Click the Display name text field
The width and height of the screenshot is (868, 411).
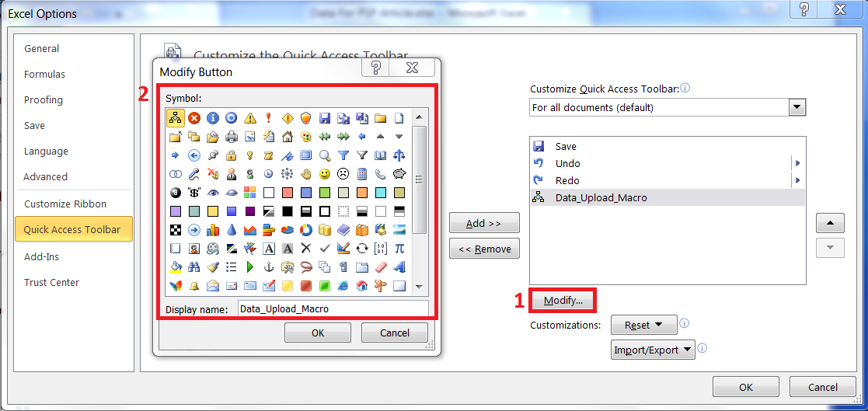(333, 308)
